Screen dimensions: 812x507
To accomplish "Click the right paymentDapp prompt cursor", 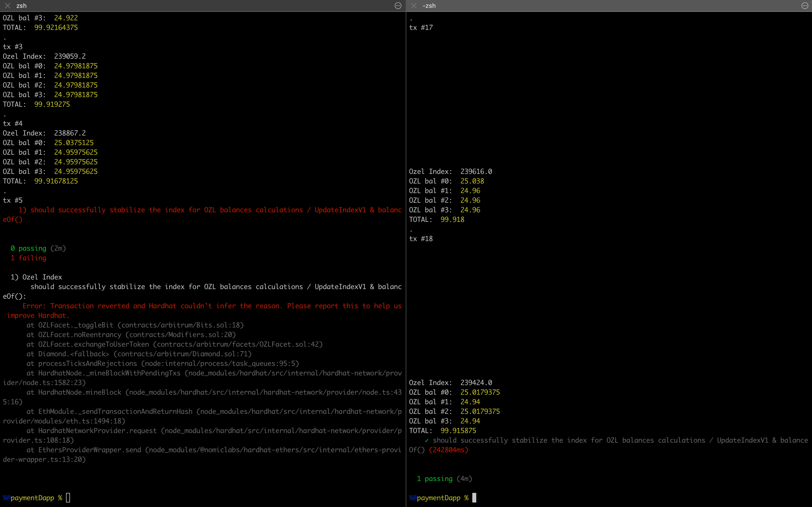I will tap(474, 498).
